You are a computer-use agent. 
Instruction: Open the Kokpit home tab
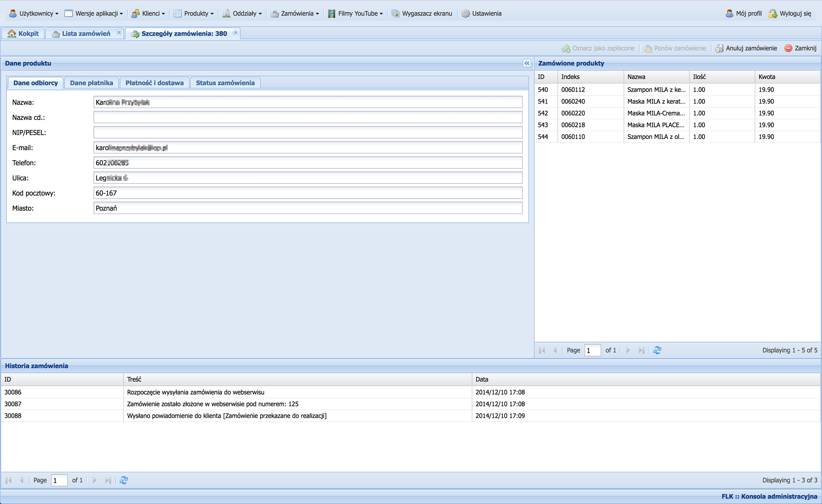pos(23,34)
